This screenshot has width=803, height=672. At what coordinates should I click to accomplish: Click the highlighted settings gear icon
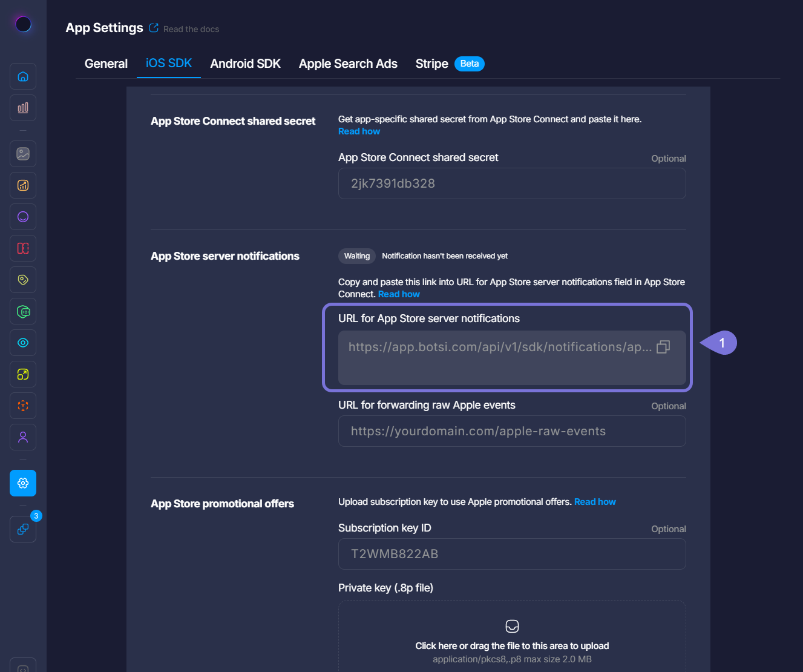point(23,483)
